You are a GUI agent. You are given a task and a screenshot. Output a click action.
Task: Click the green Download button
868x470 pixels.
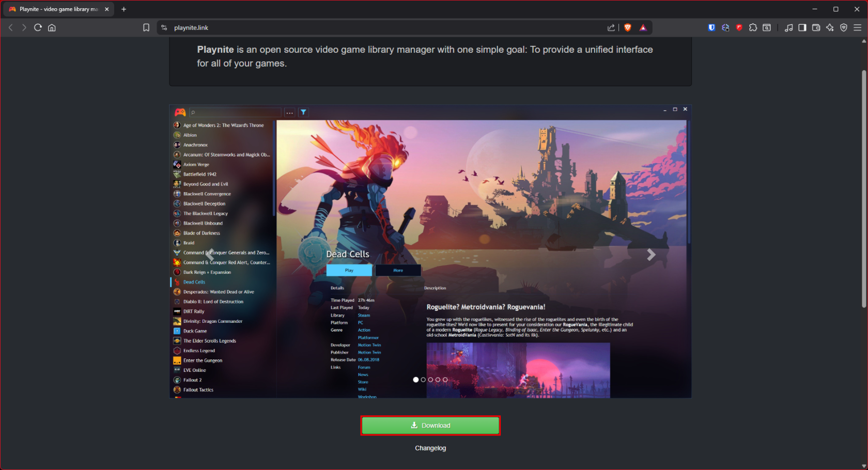click(x=430, y=425)
